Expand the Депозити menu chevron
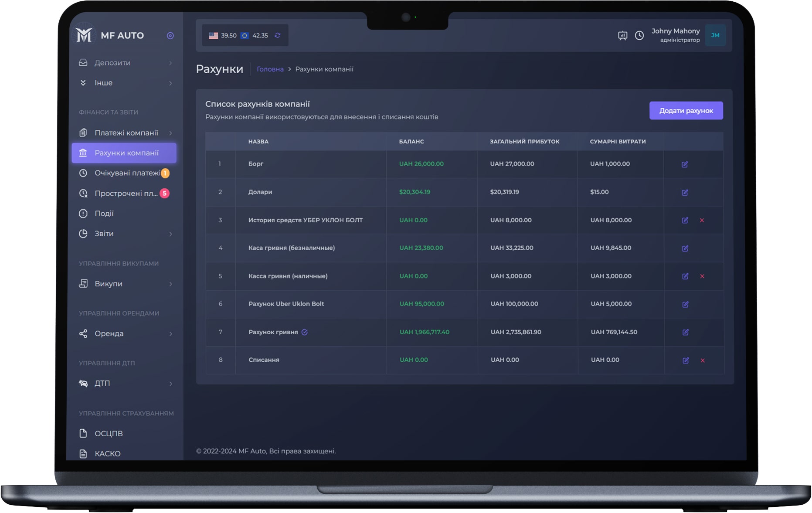 [x=170, y=63]
